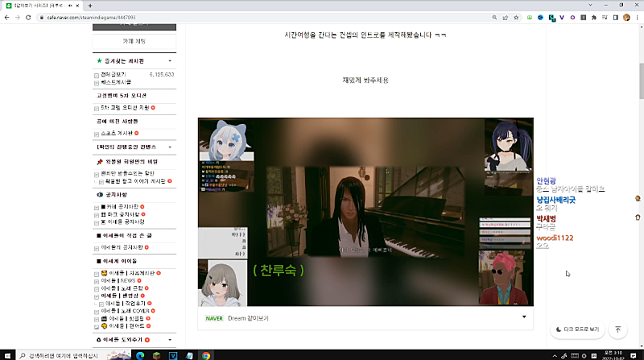
Task: Open the tab search chevron in title bar
Action: pos(590,6)
